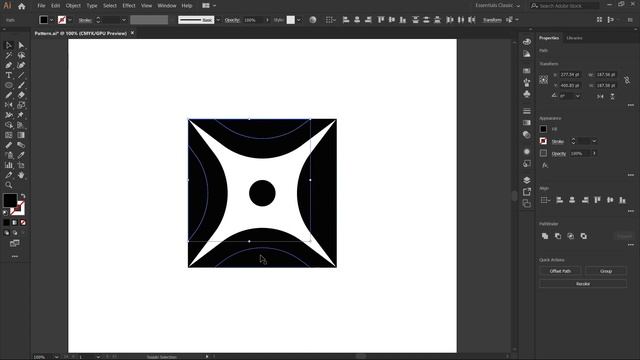Click the Transform link in control bar

(x=492, y=20)
